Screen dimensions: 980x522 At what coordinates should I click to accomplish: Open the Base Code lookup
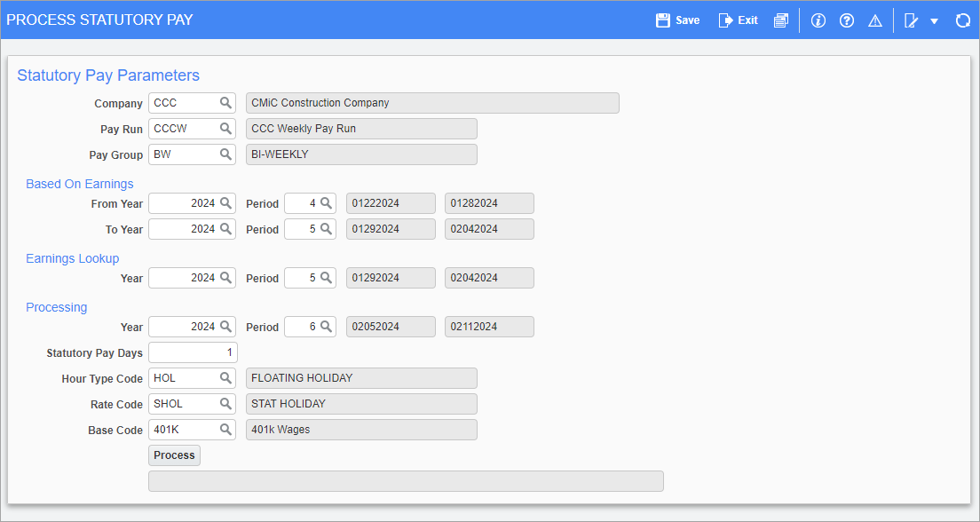227,429
